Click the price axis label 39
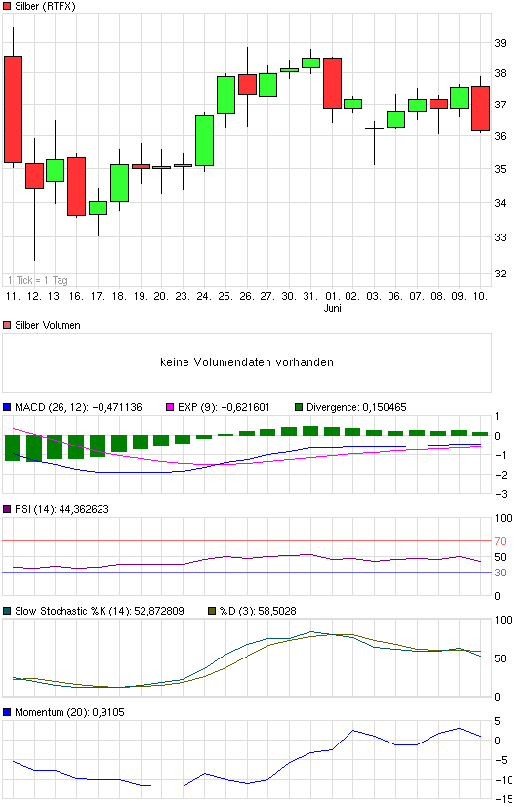Screen dimensions: 532x807 coord(500,43)
